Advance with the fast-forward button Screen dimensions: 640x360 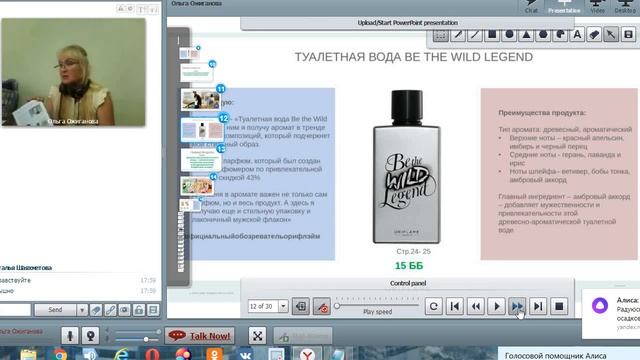coord(517,306)
